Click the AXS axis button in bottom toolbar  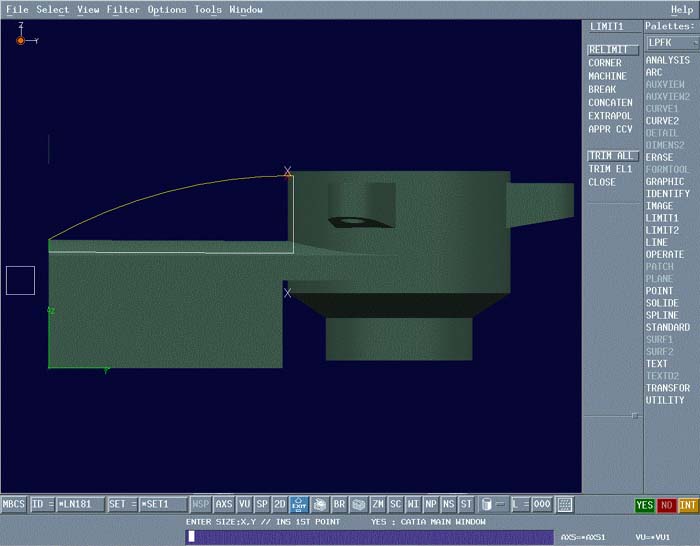click(x=224, y=505)
